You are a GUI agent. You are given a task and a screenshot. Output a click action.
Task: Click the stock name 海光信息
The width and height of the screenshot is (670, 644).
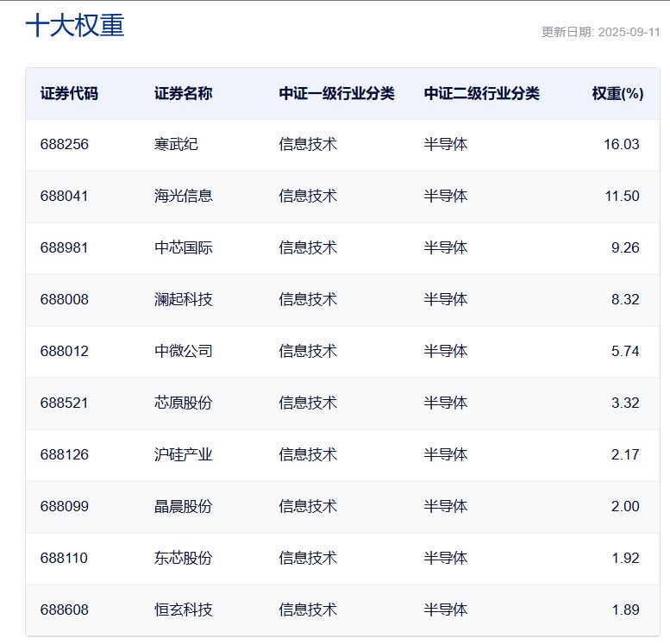184,196
